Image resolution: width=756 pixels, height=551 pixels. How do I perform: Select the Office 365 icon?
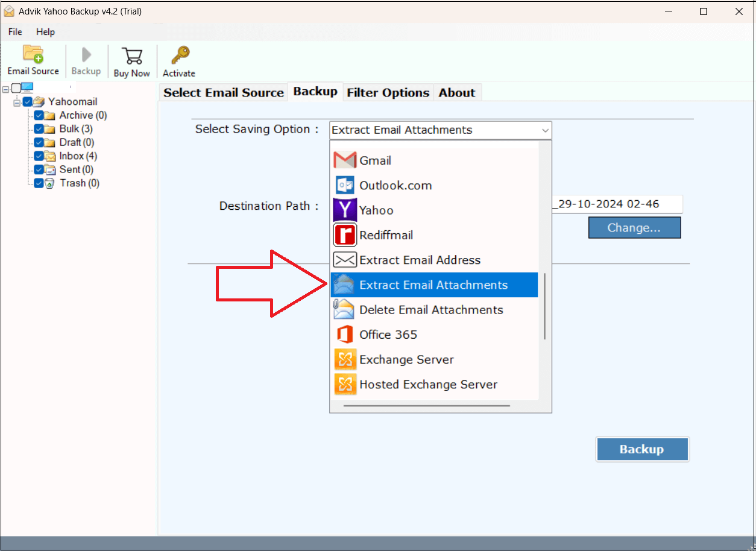pyautogui.click(x=345, y=334)
